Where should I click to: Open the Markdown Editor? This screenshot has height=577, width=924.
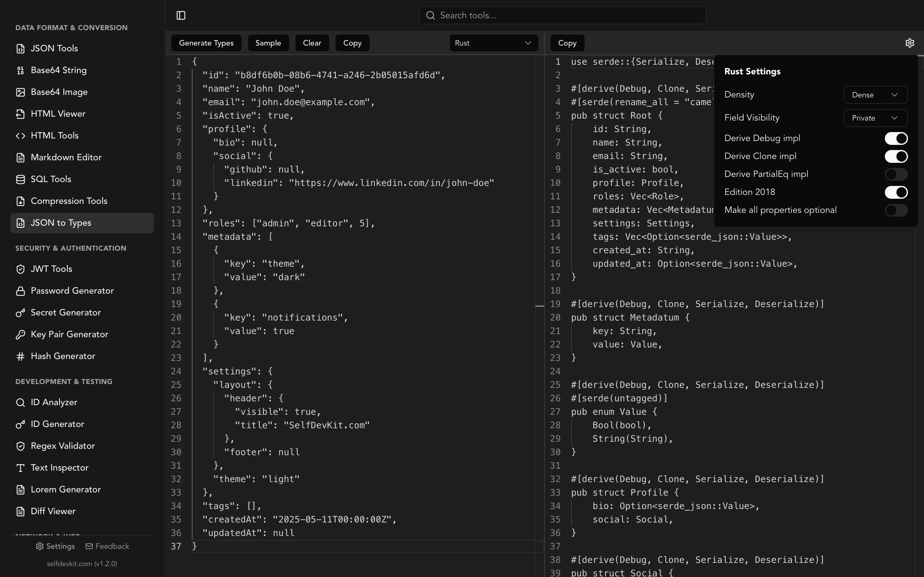click(66, 157)
